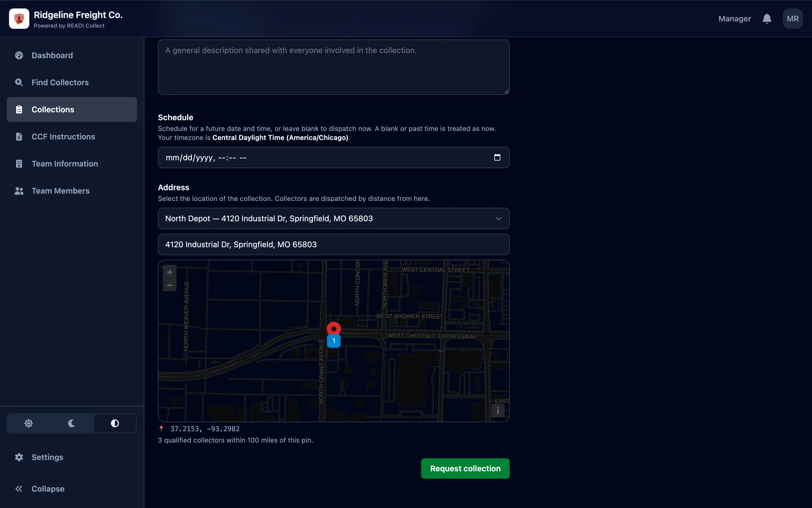Switch to dark theme moon toggle

point(71,423)
